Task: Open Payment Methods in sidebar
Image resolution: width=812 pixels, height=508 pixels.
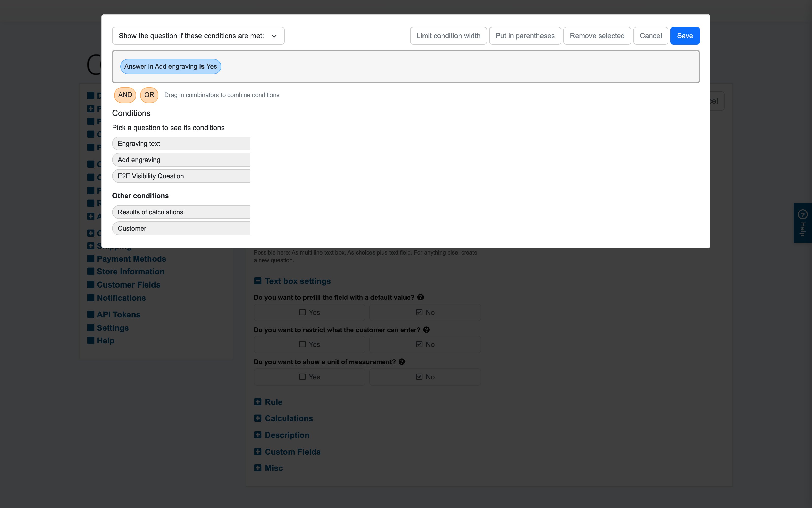Action: coord(131,259)
